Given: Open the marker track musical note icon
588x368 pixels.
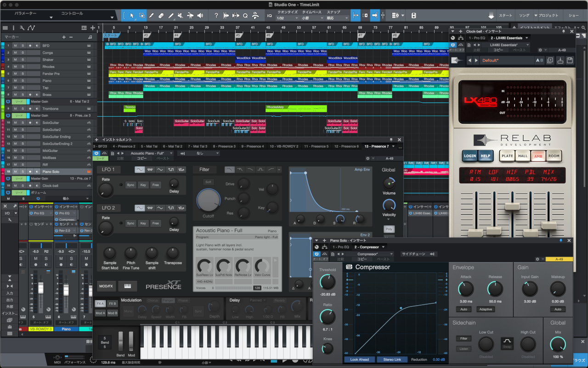Looking at the screenshot, I should click(x=90, y=37).
